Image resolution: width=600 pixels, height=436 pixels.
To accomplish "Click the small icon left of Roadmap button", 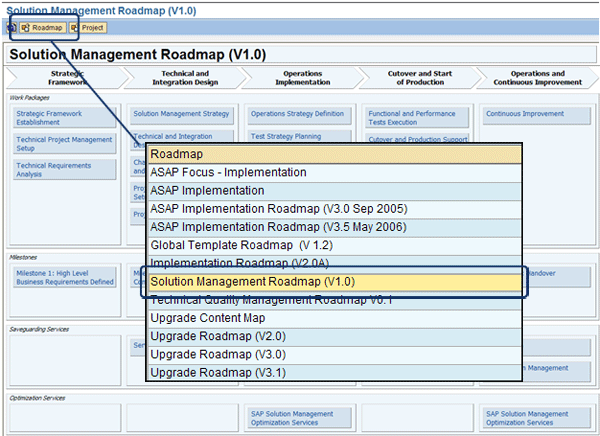I will coord(12,28).
